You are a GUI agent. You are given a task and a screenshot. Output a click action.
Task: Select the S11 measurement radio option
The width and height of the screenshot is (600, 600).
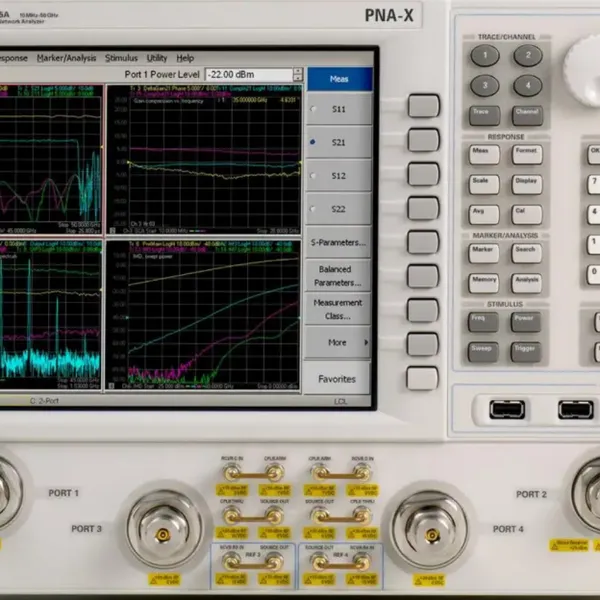click(x=339, y=109)
